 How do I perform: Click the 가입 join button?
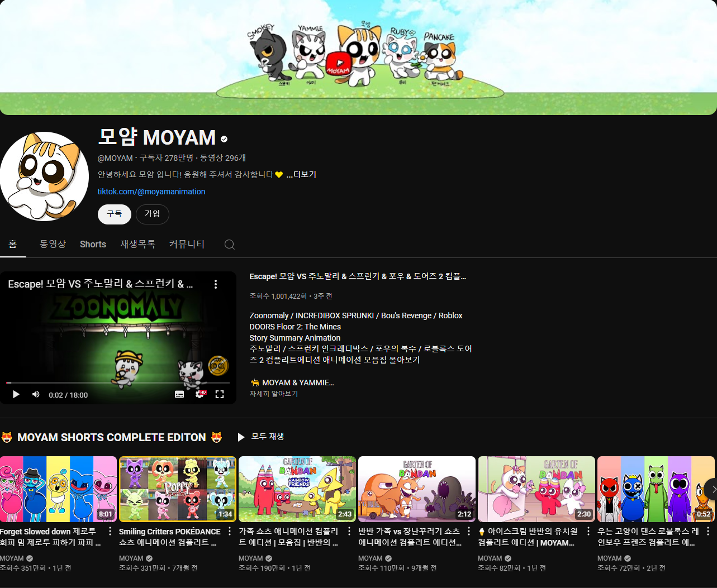click(153, 214)
